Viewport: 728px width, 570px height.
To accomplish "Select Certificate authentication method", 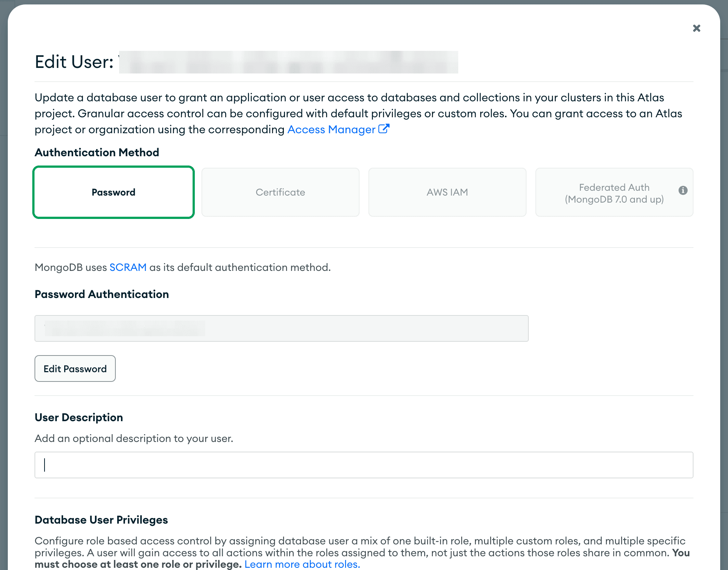I will click(280, 192).
